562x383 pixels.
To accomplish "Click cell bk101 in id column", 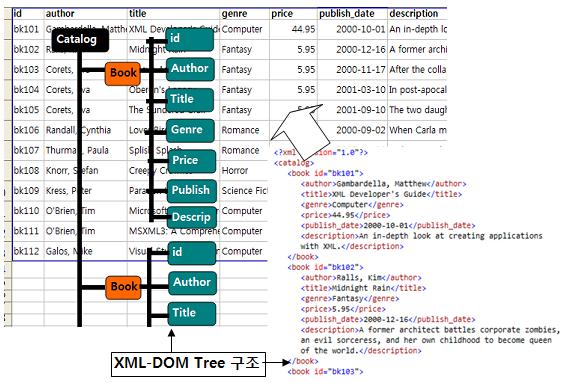I will (28, 29).
